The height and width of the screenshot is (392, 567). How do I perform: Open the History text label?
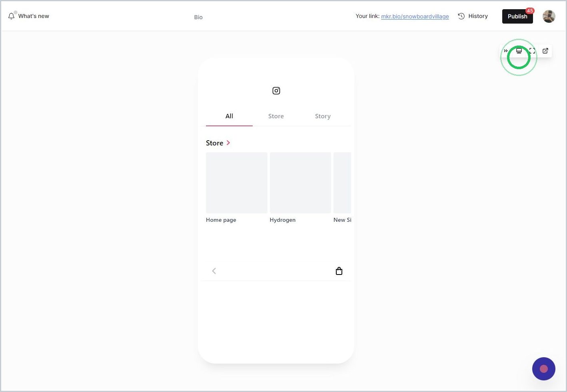tap(478, 16)
